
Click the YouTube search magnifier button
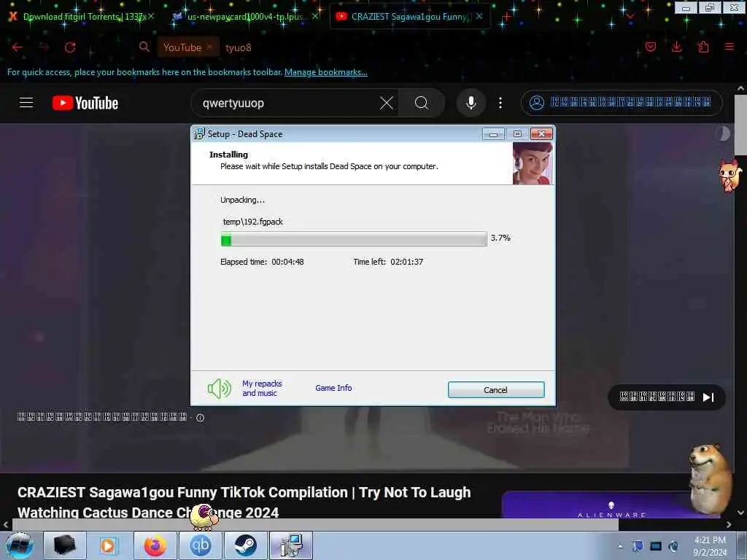point(421,103)
